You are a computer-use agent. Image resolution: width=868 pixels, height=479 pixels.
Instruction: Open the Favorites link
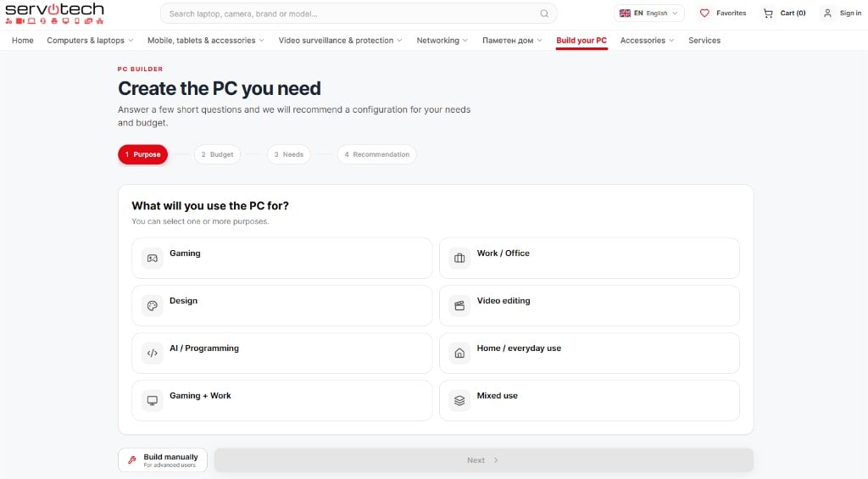pos(723,14)
